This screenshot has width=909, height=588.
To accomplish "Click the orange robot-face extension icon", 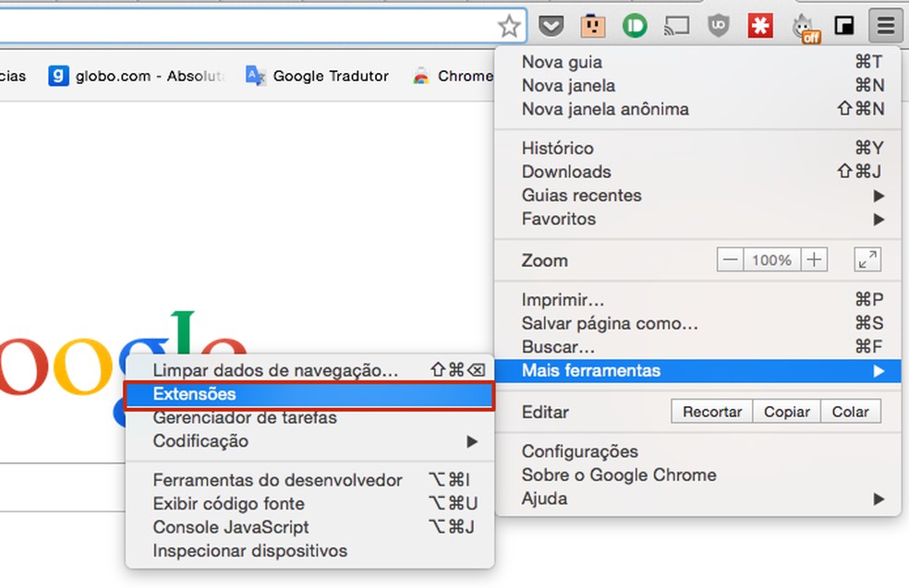I will [592, 26].
